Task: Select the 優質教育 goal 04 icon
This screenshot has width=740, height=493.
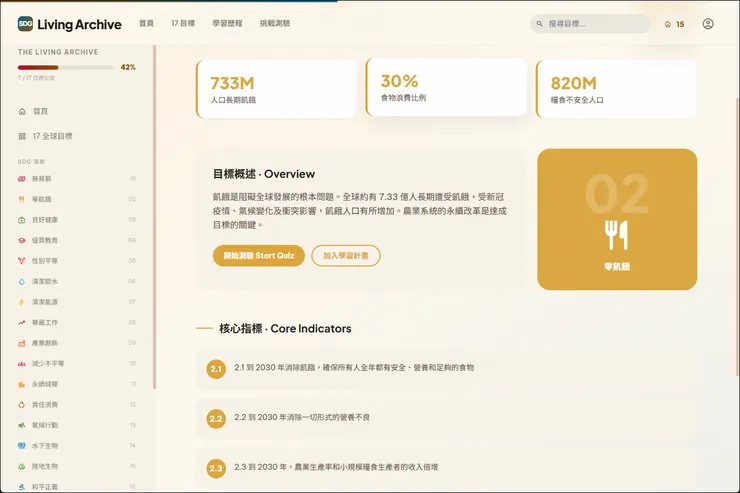Action: pos(22,240)
